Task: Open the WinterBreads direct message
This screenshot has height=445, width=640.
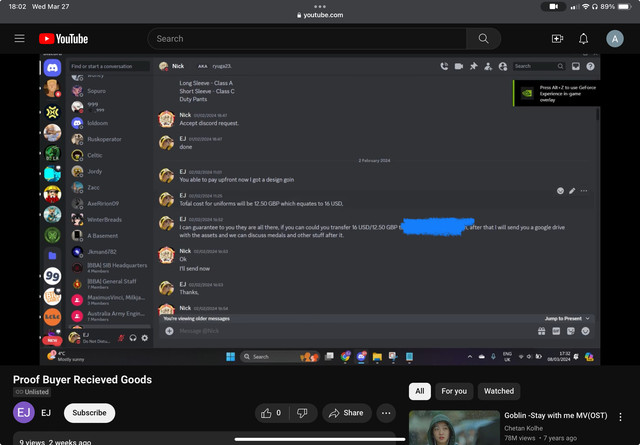Action: point(109,220)
